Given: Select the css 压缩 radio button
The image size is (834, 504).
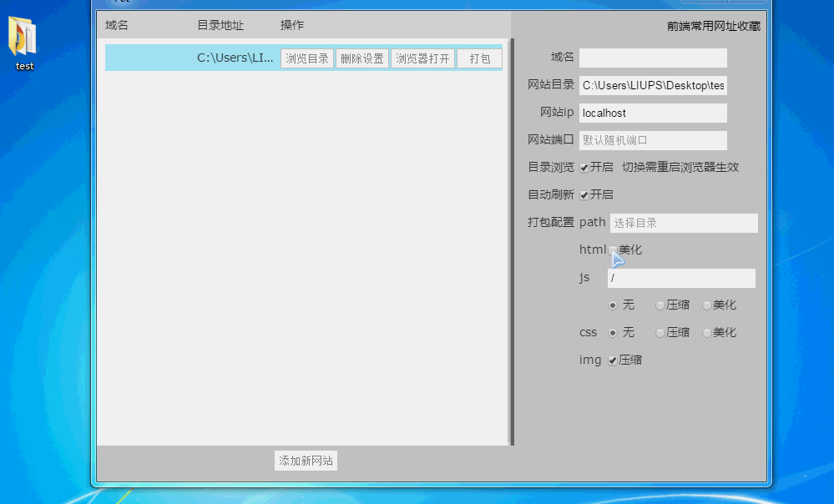Looking at the screenshot, I should [660, 333].
